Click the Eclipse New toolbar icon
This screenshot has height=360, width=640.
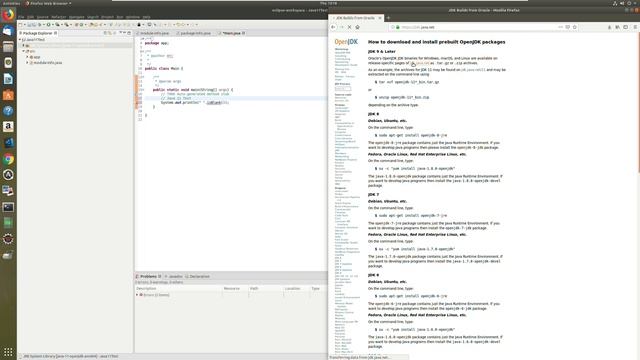click(x=20, y=25)
